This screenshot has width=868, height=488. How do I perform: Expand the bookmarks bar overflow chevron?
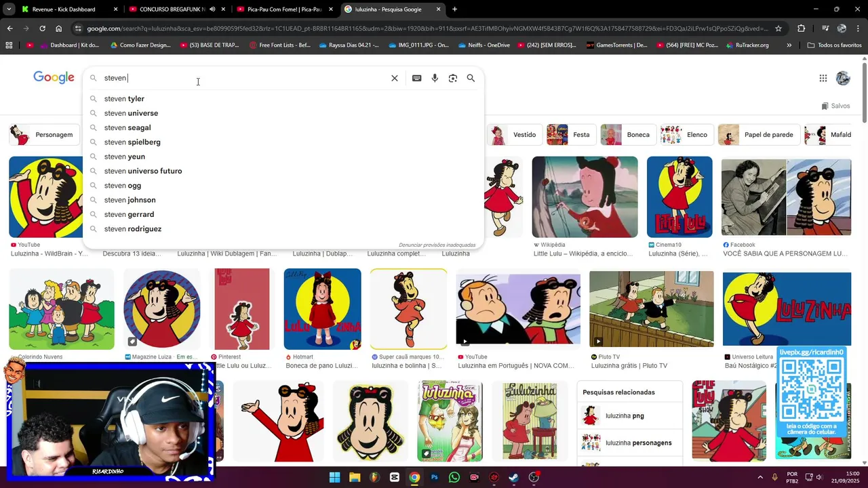789,45
